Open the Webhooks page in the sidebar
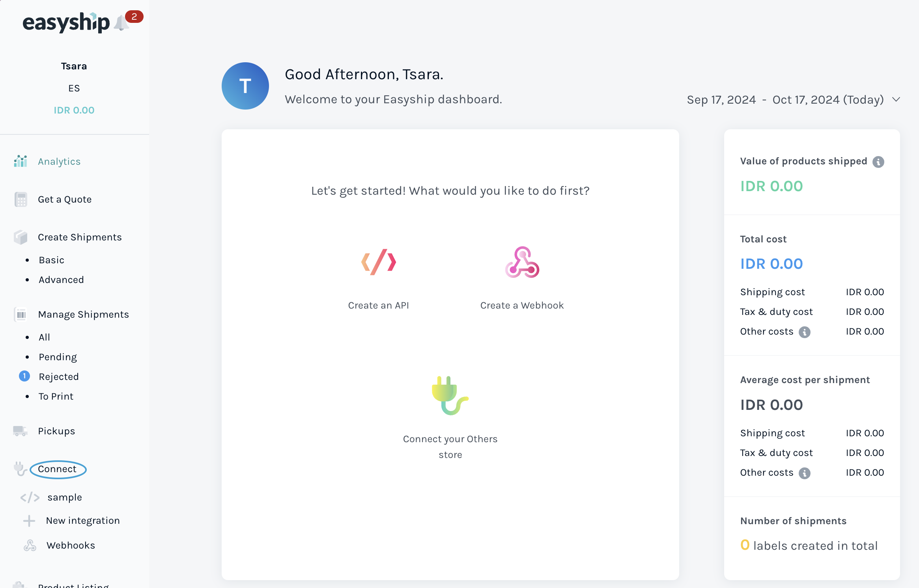The width and height of the screenshot is (919, 588). (71, 545)
